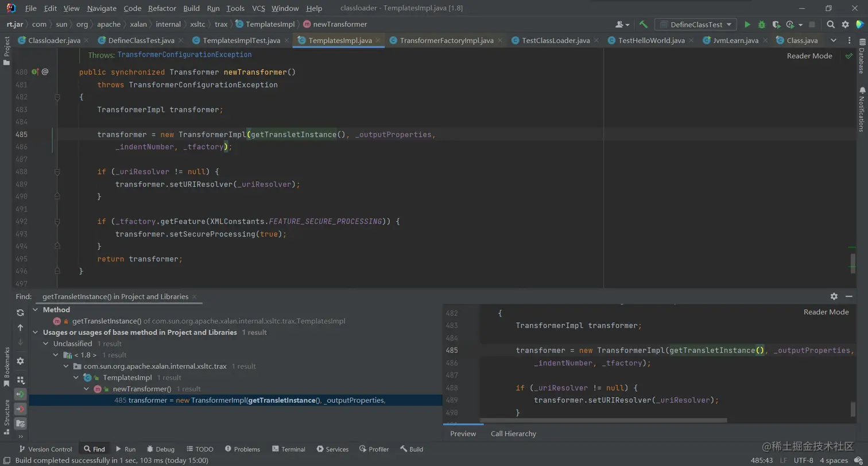Hide the Find tool window with minus icon
This screenshot has height=466, width=868.
849,296
